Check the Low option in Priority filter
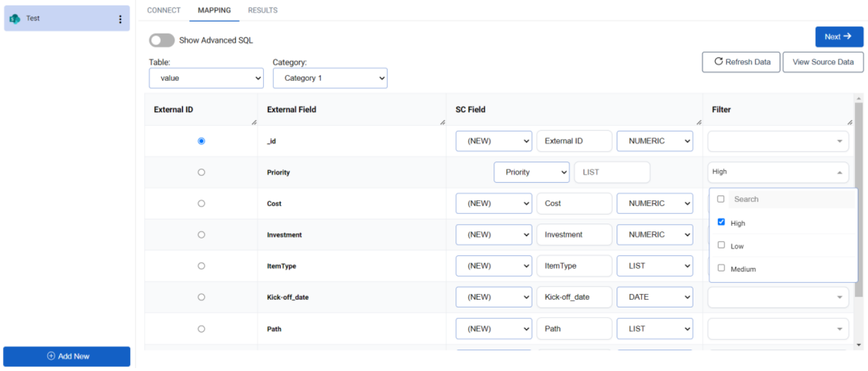868x371 pixels. coord(721,245)
